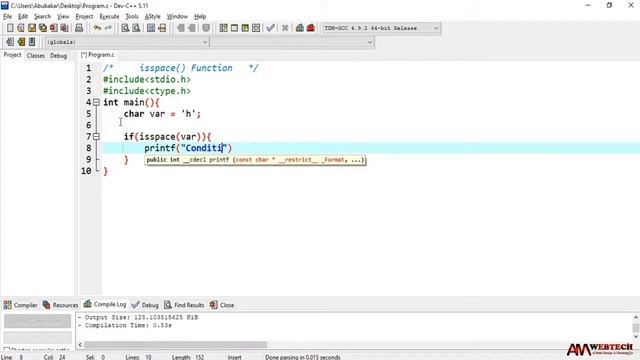Click the Syntax Check checkmark icon
The height and width of the screenshot is (360, 640).
[x=270, y=28]
